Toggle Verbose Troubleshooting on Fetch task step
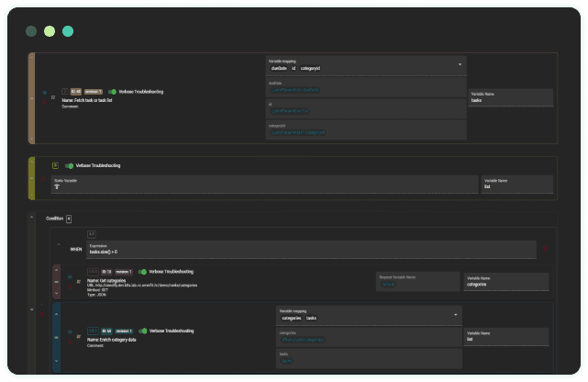Viewport: 588px width, 382px height. click(113, 92)
